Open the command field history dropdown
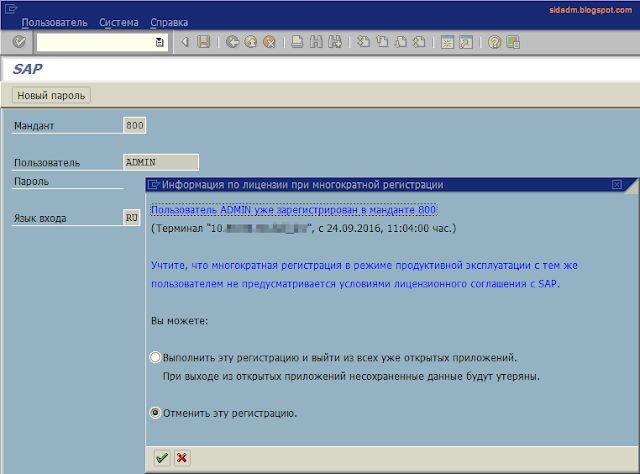Image resolution: width=640 pixels, height=474 pixels. pos(160,42)
